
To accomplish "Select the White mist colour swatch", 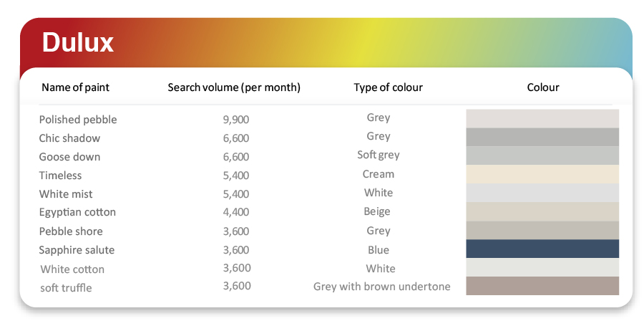I will 542,193.
